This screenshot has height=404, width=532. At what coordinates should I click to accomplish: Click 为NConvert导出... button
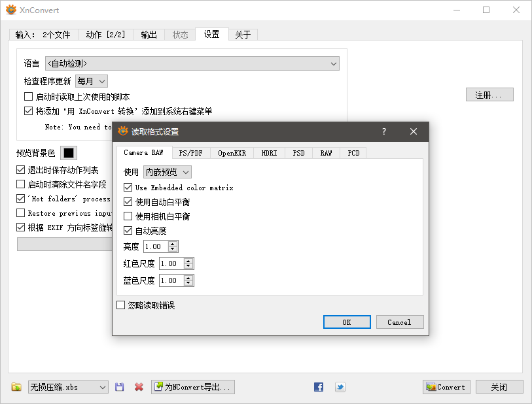(193, 387)
